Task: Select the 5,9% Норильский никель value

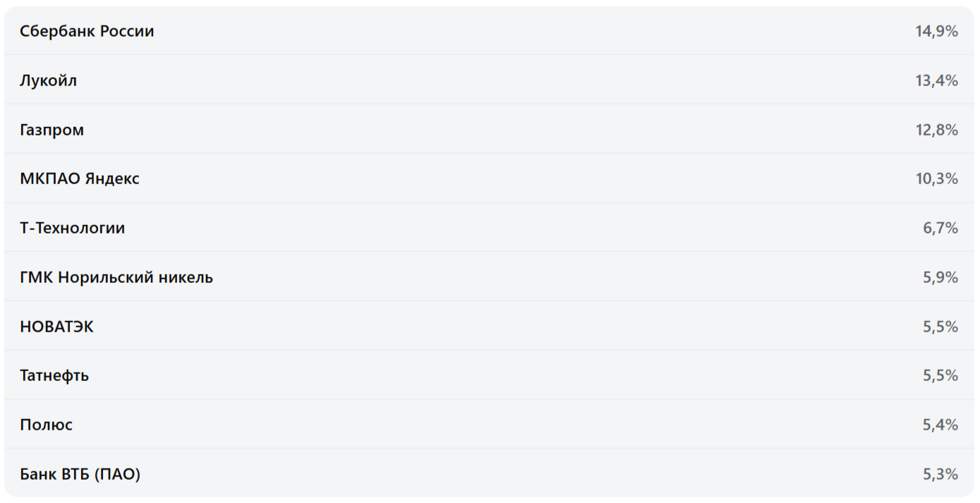Action: pos(940,277)
